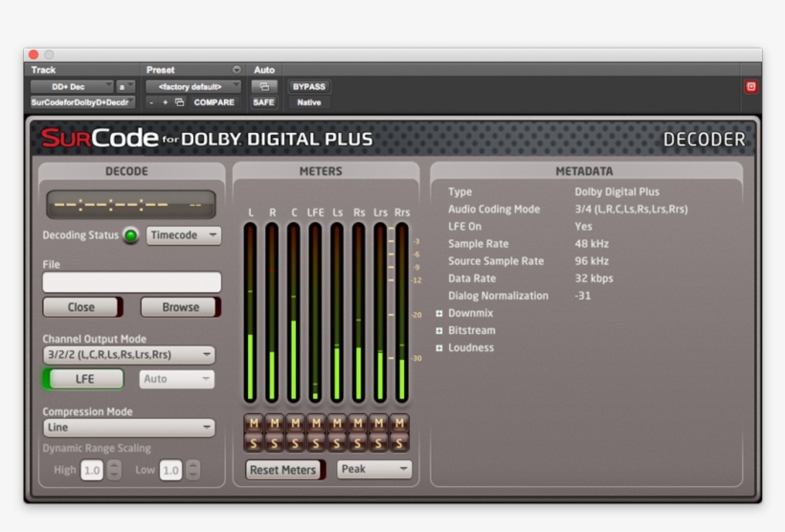Click the previous preset minus icon
This screenshot has height=532, width=785.
point(151,102)
